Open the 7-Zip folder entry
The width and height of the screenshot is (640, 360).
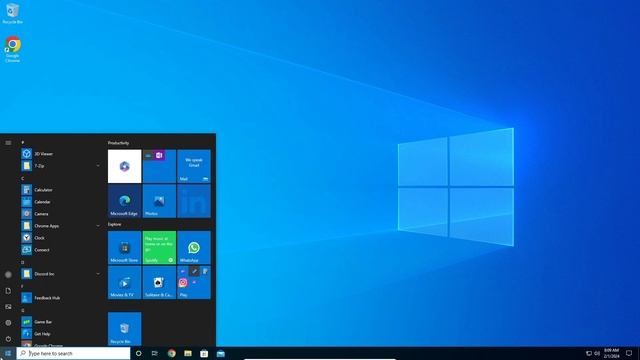click(x=61, y=166)
